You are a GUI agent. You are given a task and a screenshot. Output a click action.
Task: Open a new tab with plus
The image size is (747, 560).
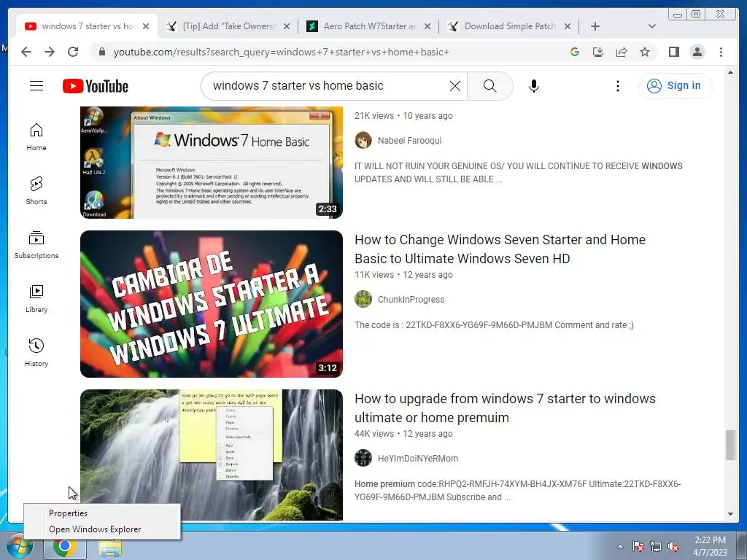click(x=595, y=26)
